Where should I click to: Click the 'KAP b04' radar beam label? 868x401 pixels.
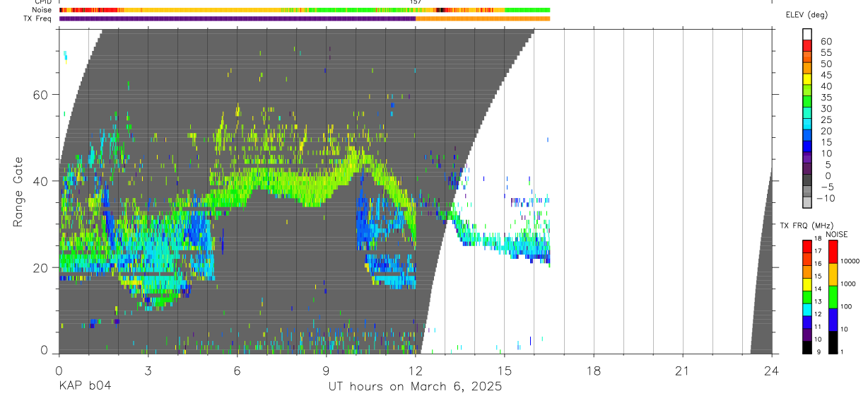[85, 387]
